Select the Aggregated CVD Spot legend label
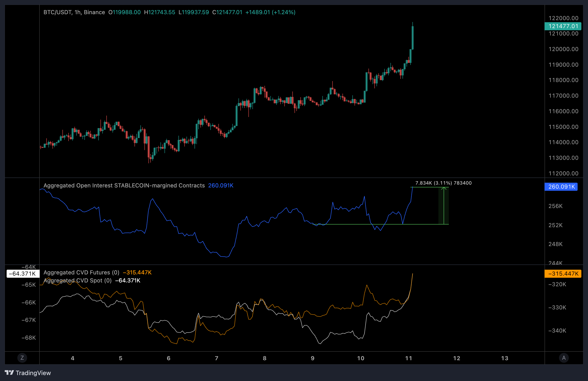588x381 pixels. 77,281
